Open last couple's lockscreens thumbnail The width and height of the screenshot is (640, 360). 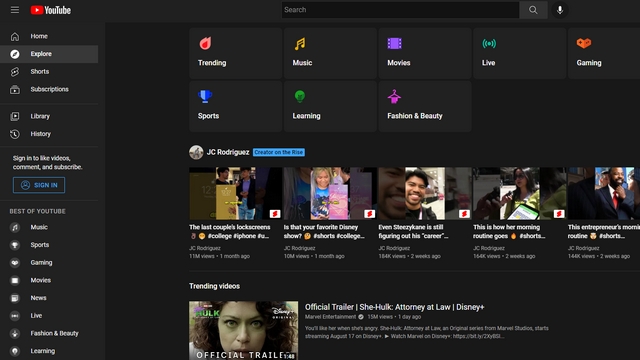[x=236, y=193]
